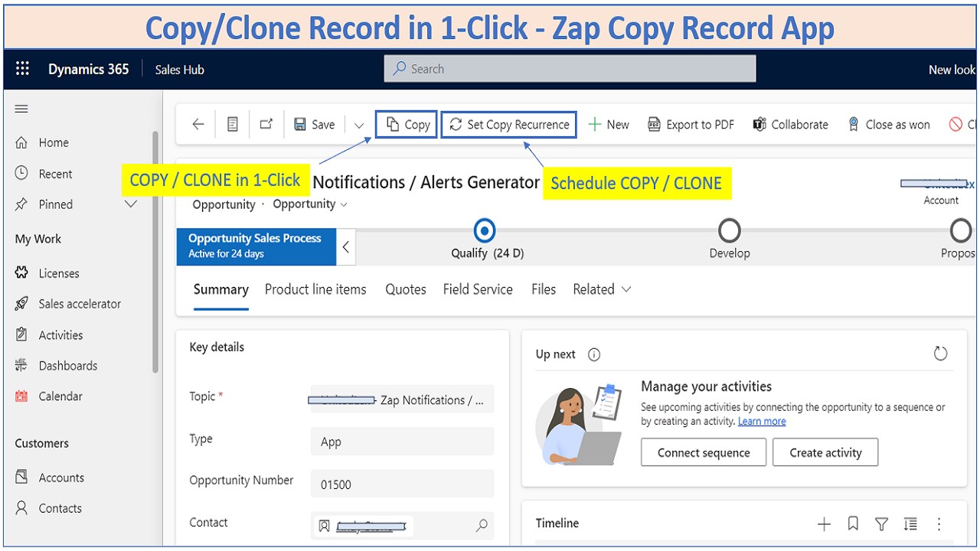Open Accounts in sidebar

coord(61,478)
